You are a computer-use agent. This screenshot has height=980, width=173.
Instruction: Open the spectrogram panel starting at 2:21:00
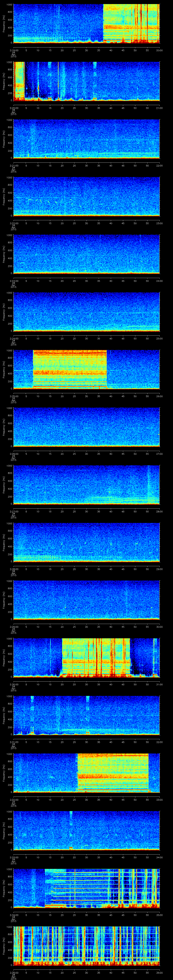coord(87,139)
